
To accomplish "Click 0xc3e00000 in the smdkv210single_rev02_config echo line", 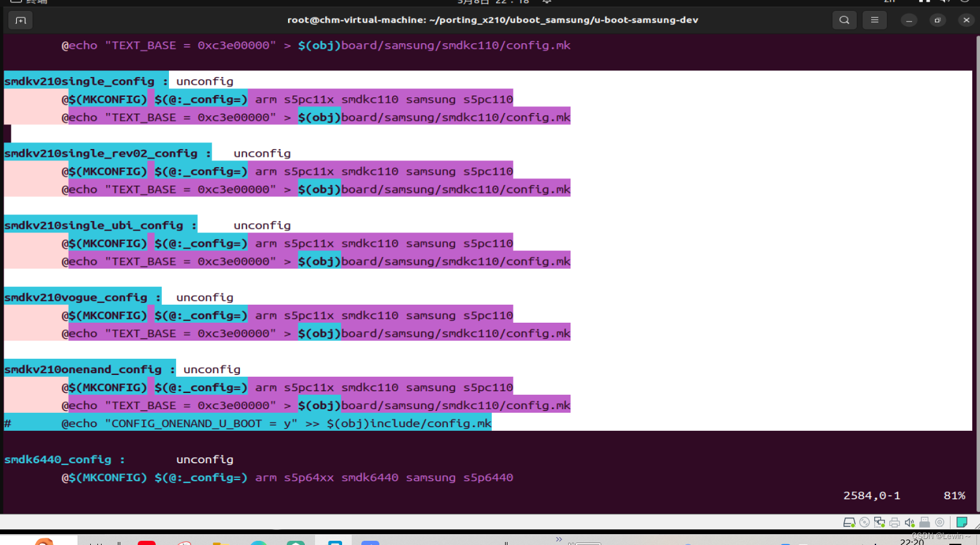I will [x=233, y=189].
